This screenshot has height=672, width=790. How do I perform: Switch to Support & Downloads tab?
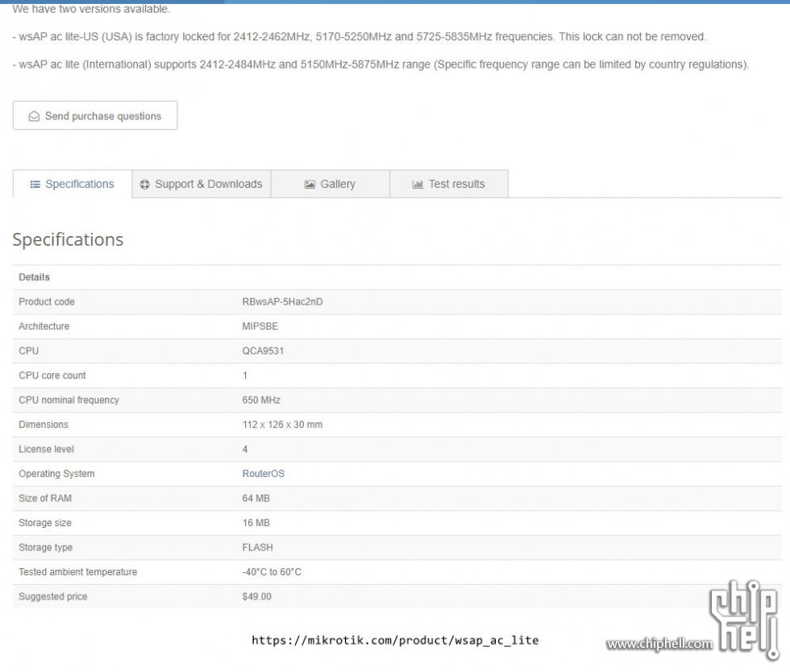pyautogui.click(x=201, y=184)
